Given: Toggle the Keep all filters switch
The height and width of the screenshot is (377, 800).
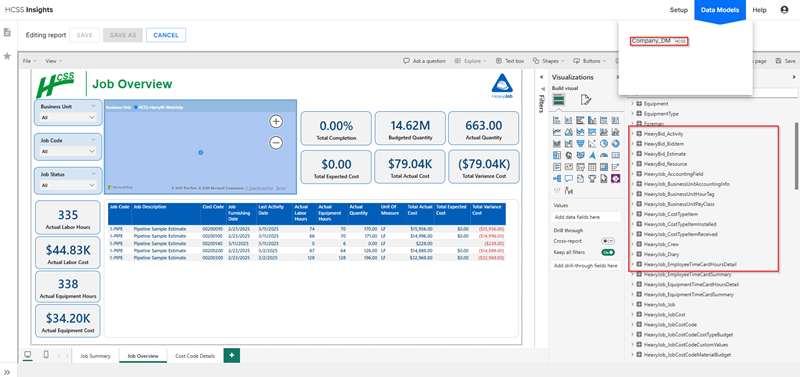Looking at the screenshot, I should pos(608,252).
